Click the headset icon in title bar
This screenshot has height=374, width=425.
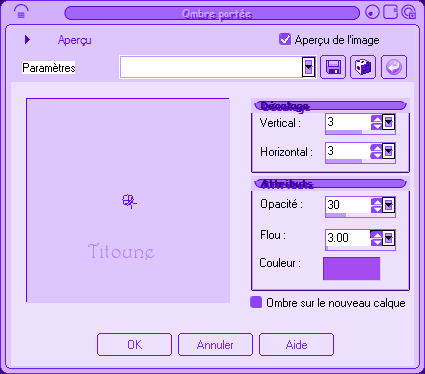(x=21, y=12)
